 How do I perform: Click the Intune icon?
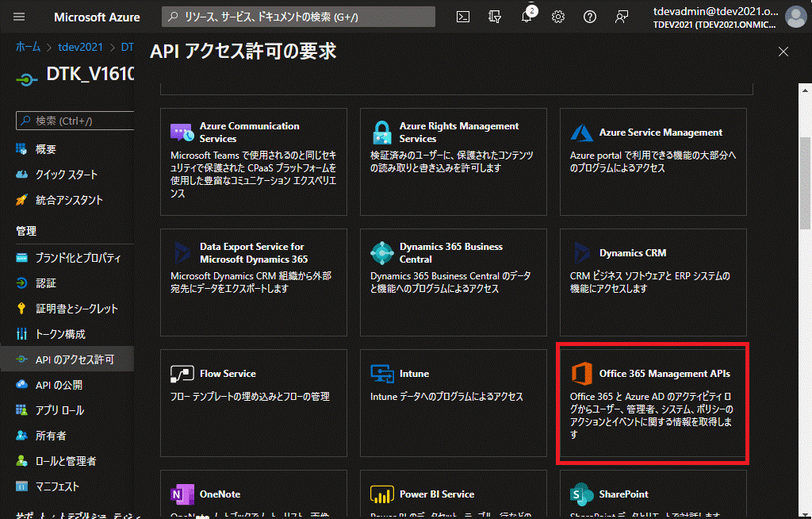382,374
